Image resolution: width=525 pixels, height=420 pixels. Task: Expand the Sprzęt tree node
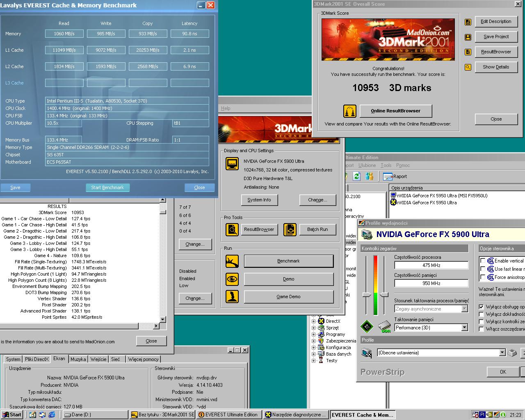(x=314, y=328)
